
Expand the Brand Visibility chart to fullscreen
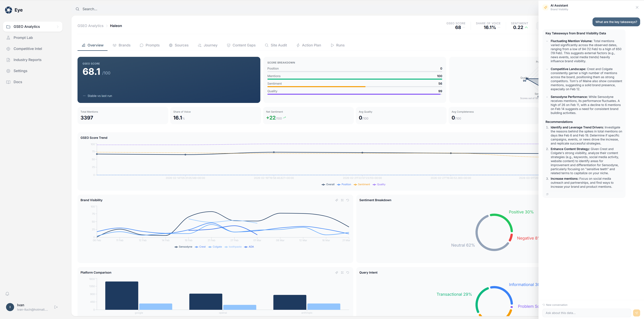[x=342, y=200]
